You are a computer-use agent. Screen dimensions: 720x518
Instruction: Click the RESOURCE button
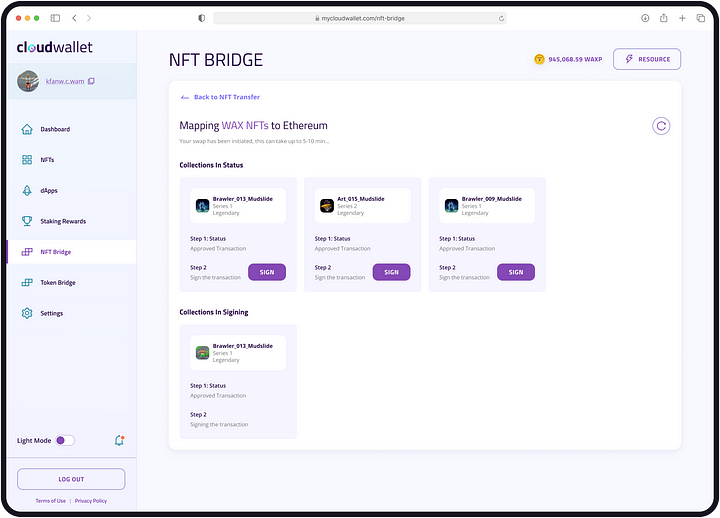pos(647,59)
